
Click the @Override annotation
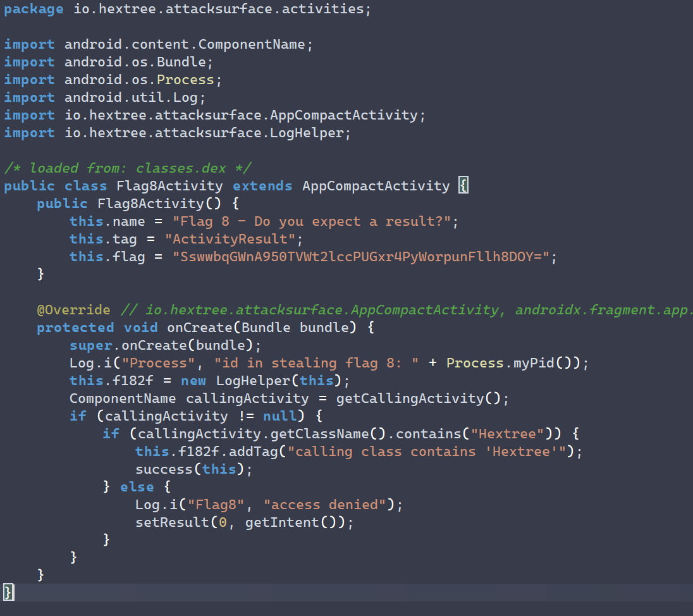(73, 310)
